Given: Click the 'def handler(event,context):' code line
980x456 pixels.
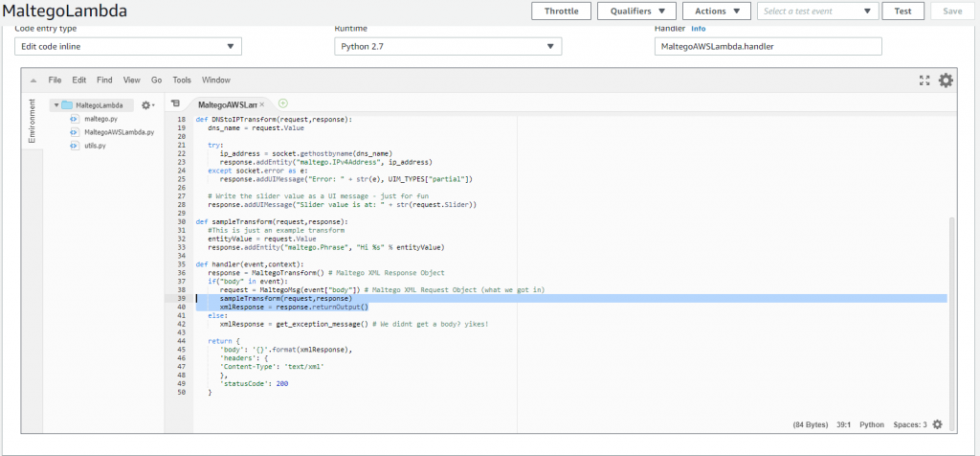Looking at the screenshot, I should click(250, 264).
